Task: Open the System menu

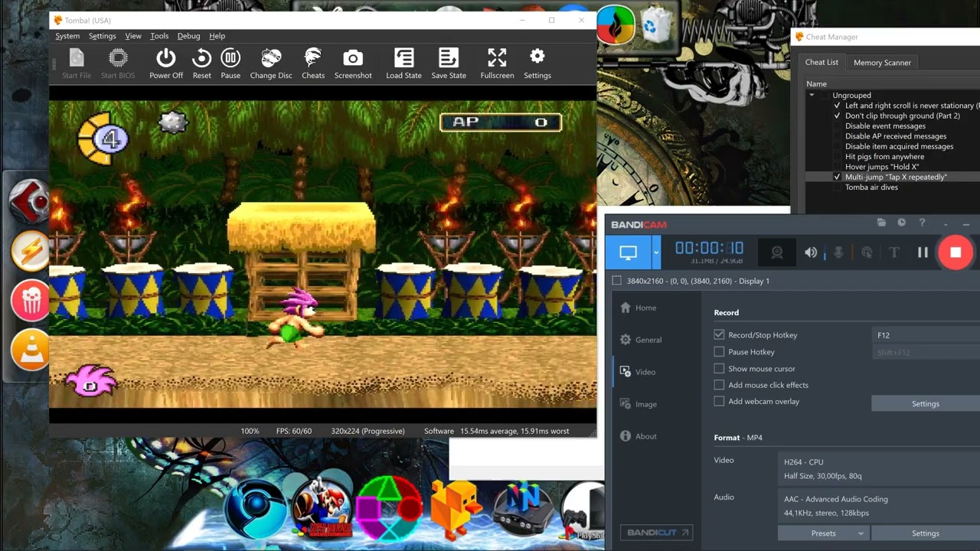Action: click(x=67, y=36)
